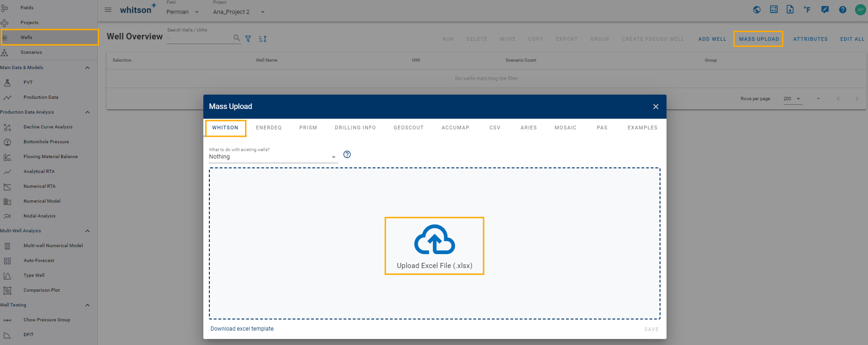This screenshot has height=345, width=868.
Task: Click the Numerical Model grid icon
Action: tap(7, 201)
